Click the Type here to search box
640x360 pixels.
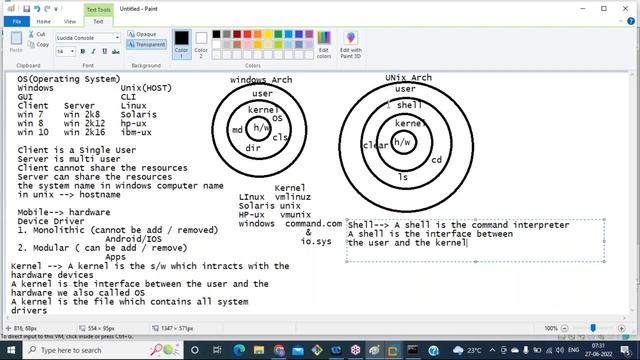[102, 350]
